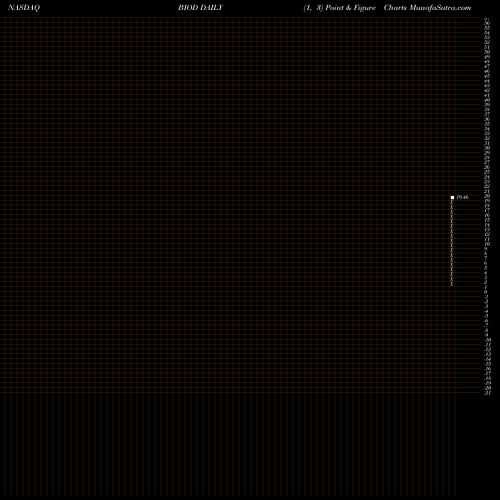Screen dimensions: 500x500
Task: Click the bottommost X in the column
Action: [452, 284]
